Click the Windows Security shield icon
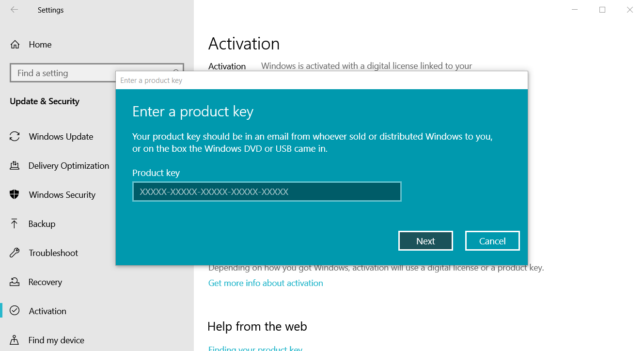 tap(15, 195)
